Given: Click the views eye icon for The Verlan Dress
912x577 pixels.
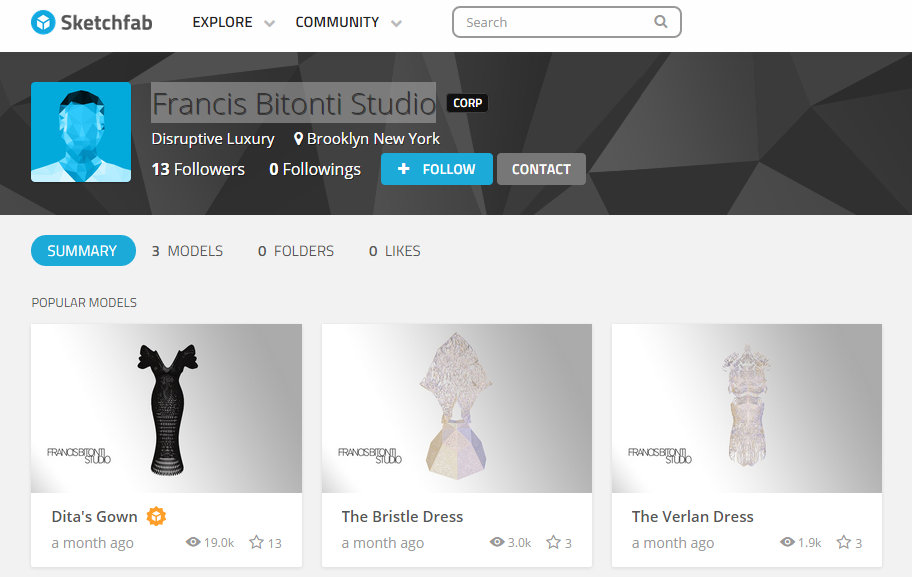Looking at the screenshot, I should pos(787,542).
